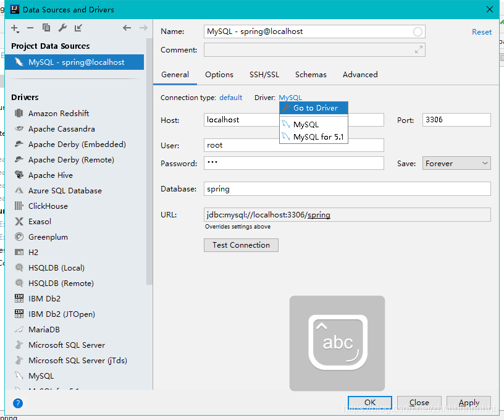Add a new data source with plus icon
This screenshot has width=504, height=420.
pos(15,28)
